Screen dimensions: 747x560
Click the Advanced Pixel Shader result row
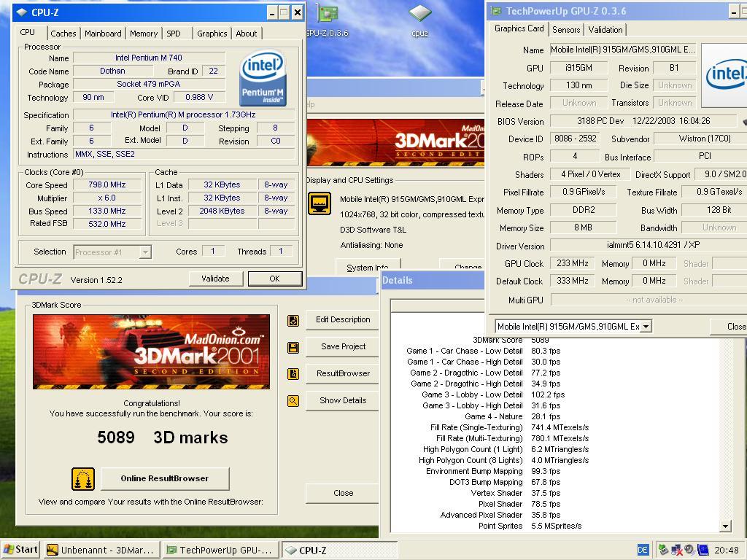500,516
